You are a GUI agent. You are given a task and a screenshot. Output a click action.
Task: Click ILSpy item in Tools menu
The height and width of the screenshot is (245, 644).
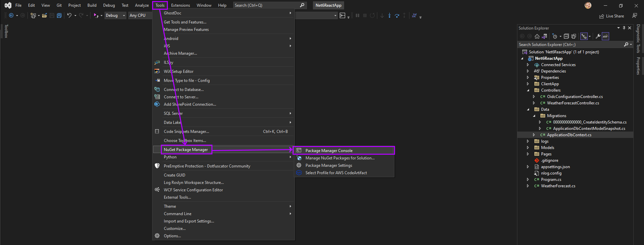point(223,62)
